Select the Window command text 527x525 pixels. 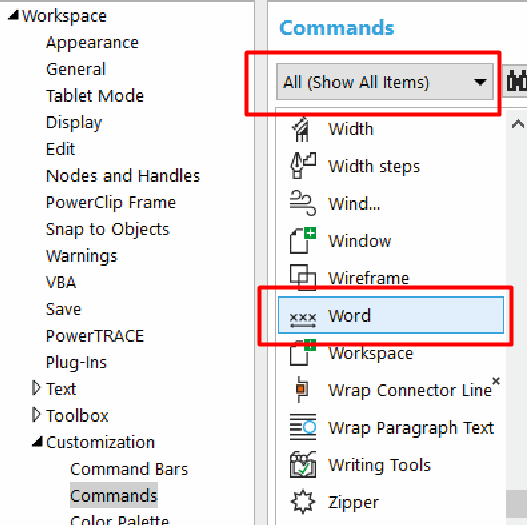coord(360,241)
